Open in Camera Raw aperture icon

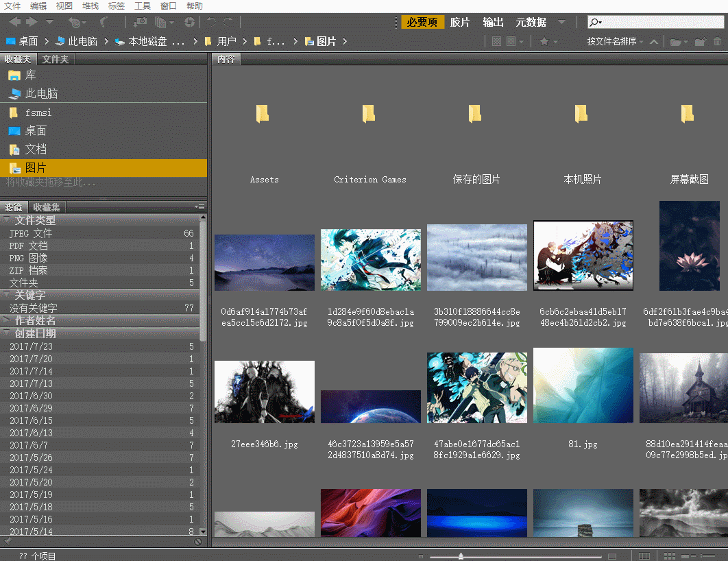pyautogui.click(x=189, y=23)
